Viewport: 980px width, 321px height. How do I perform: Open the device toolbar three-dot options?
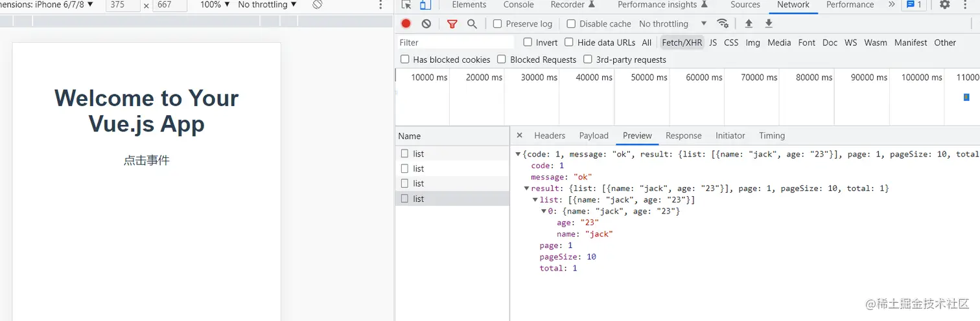coord(380,5)
